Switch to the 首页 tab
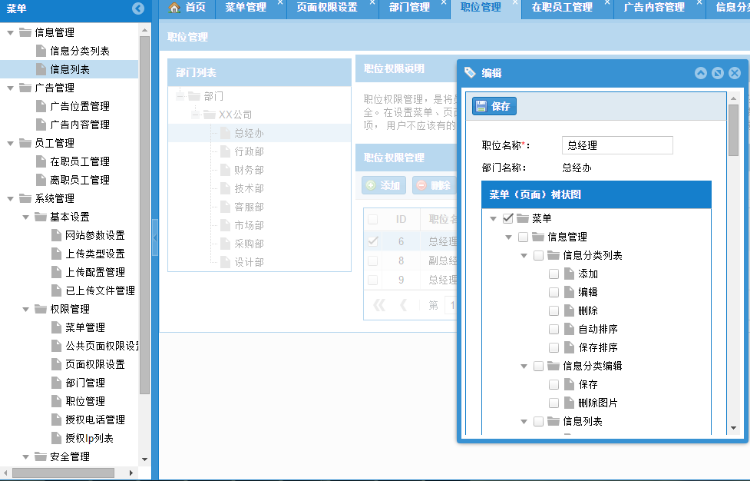750x481 pixels. (x=188, y=8)
